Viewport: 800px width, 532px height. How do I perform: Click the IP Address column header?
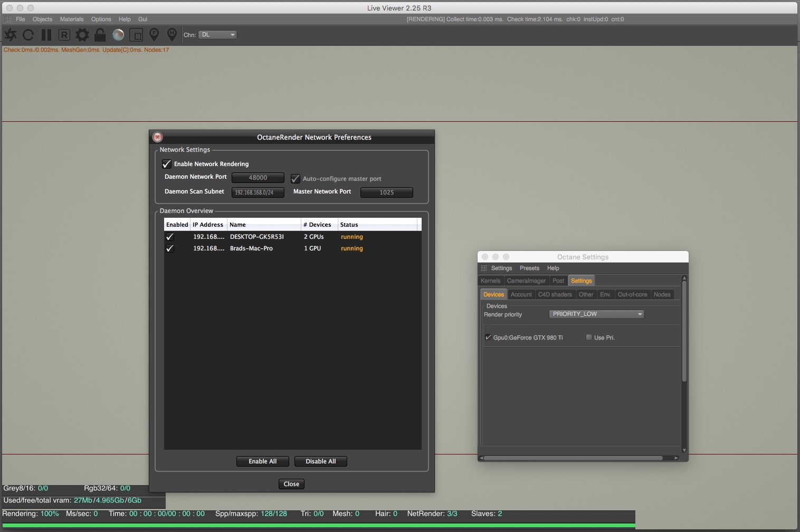coord(208,225)
